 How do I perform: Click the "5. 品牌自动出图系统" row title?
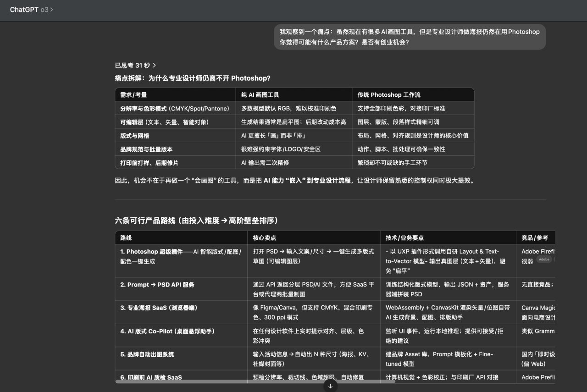147,354
